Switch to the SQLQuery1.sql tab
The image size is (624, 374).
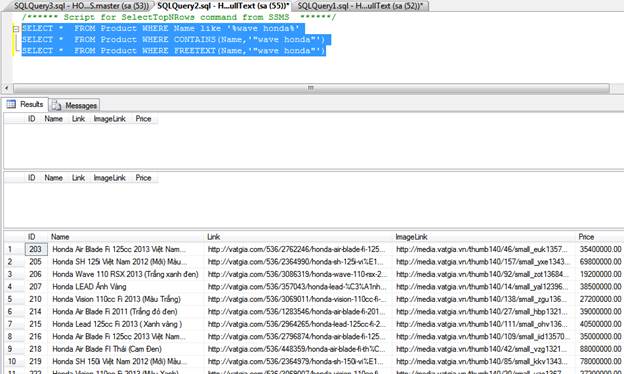(x=360, y=6)
